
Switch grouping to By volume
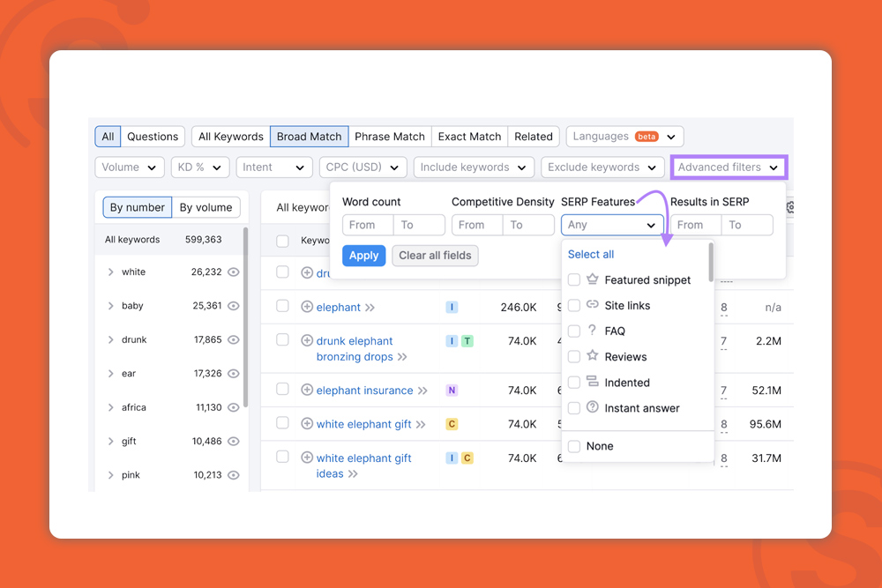pyautogui.click(x=206, y=207)
